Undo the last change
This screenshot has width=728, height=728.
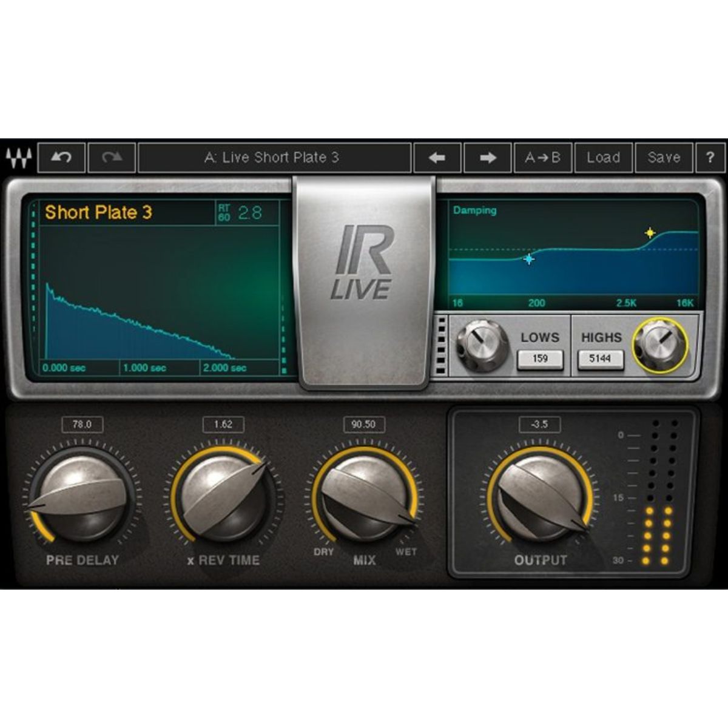(61, 157)
